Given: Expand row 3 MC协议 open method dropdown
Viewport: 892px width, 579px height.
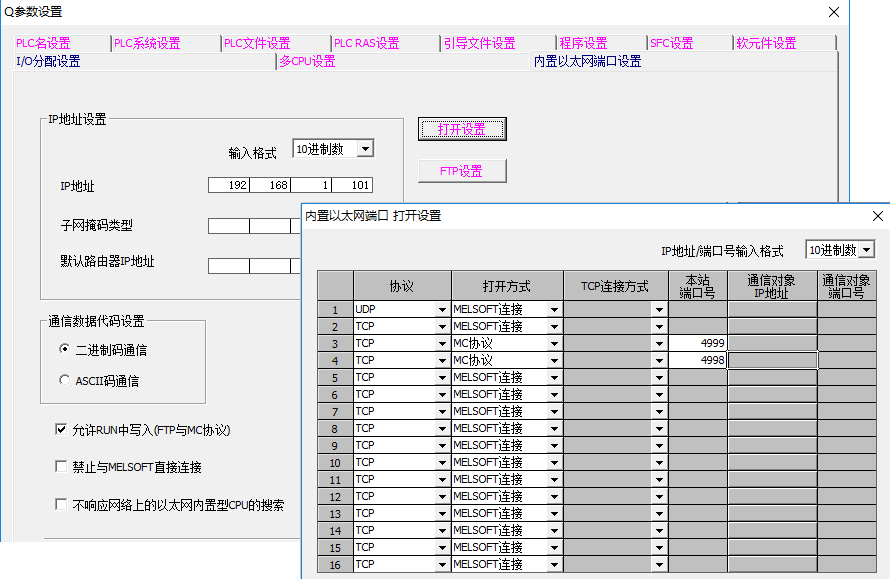Looking at the screenshot, I should point(553,344).
